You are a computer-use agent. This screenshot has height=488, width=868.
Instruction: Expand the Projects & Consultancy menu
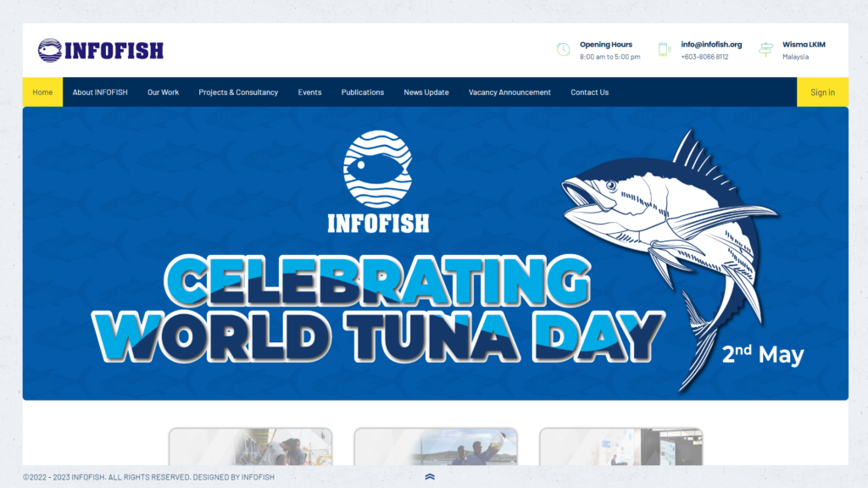coord(238,92)
